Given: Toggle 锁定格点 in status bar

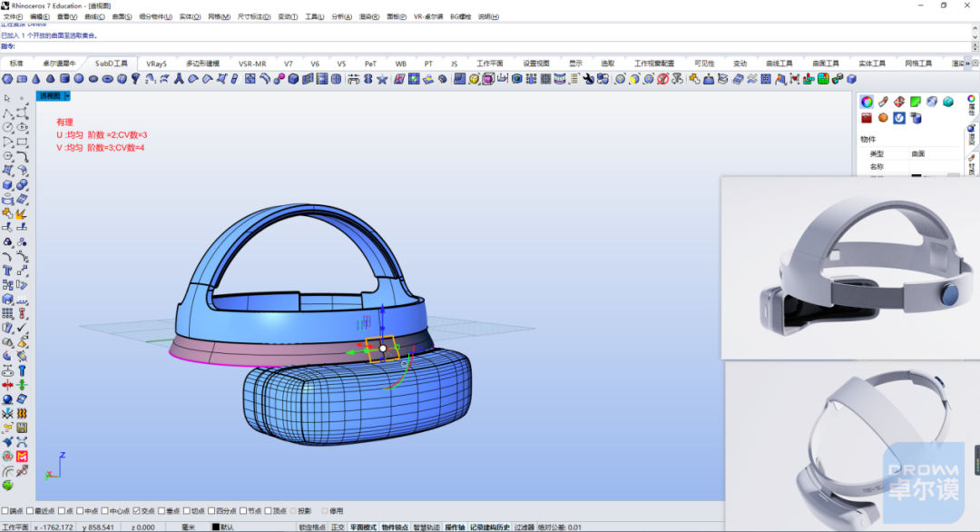Looking at the screenshot, I should pos(312,527).
